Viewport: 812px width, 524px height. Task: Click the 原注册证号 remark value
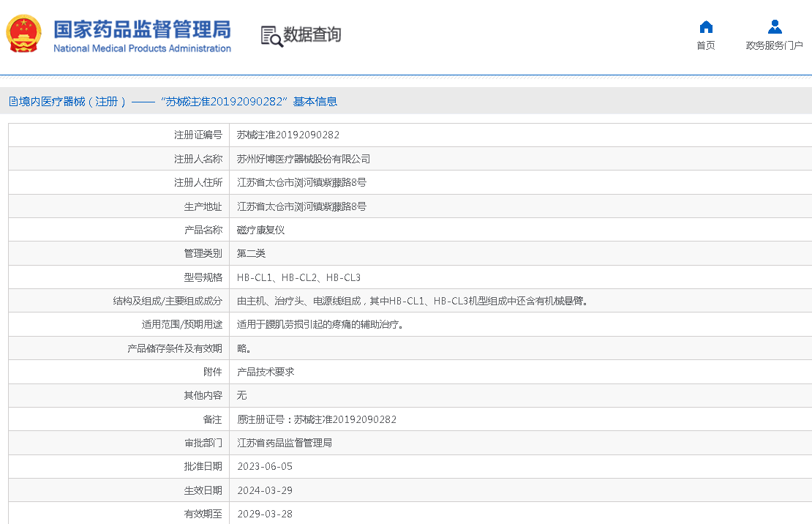317,419
